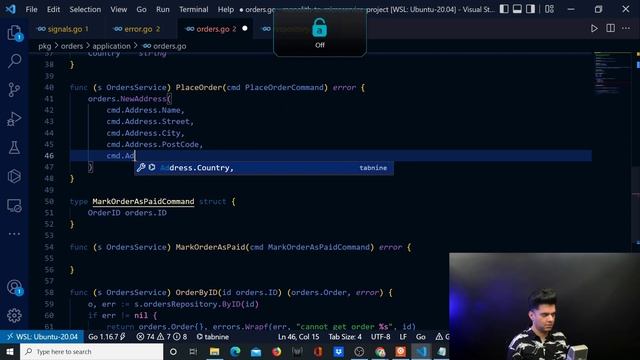Run the Go file with the play button
The width and height of the screenshot is (640, 360).
pos(594,28)
